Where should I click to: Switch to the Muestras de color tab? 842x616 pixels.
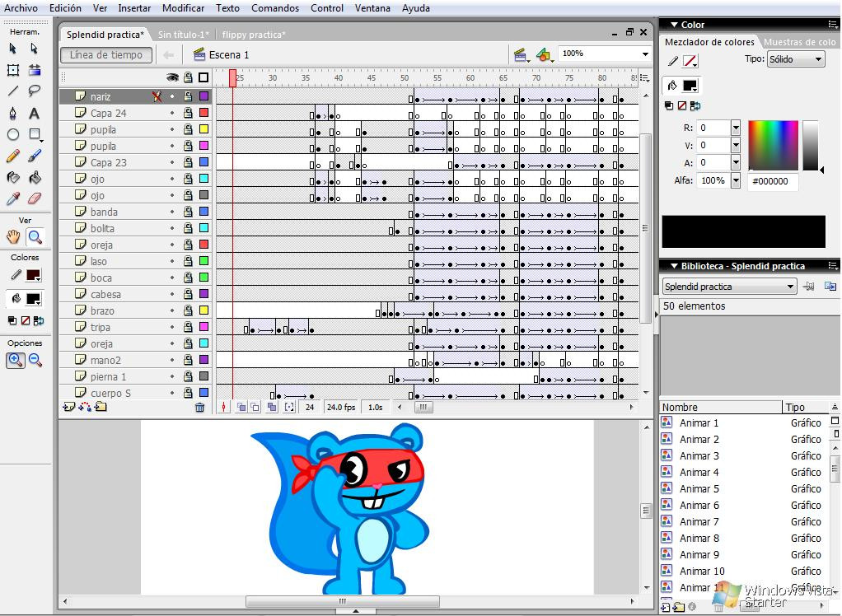tap(800, 42)
